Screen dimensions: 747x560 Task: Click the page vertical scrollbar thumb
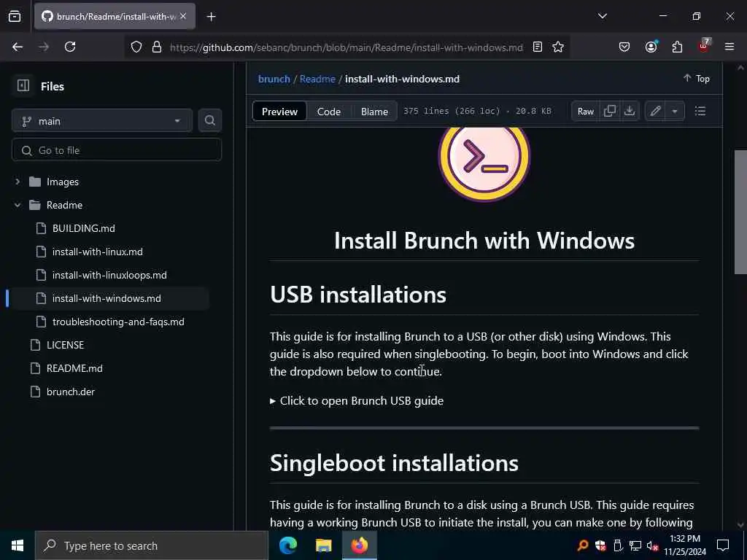740,212
